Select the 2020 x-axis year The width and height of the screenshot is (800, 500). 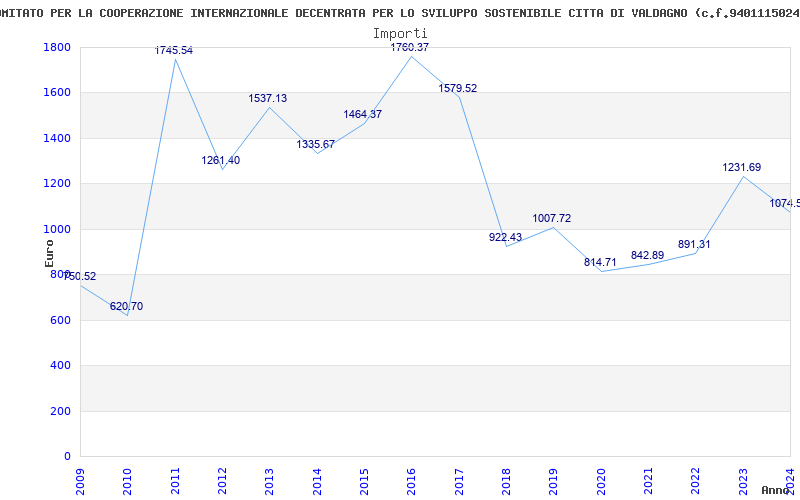click(601, 481)
